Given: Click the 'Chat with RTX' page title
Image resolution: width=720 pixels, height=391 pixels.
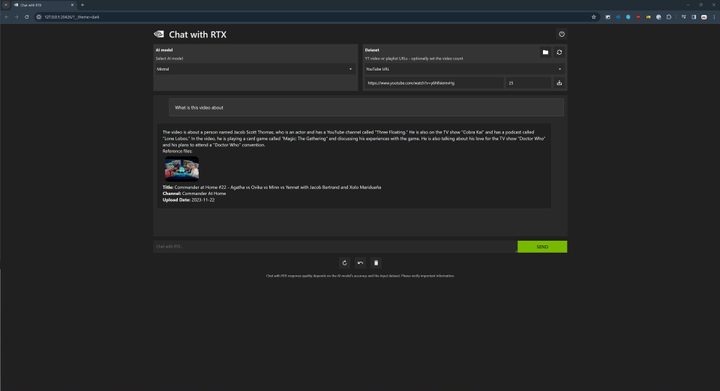Looking at the screenshot, I should (x=197, y=34).
